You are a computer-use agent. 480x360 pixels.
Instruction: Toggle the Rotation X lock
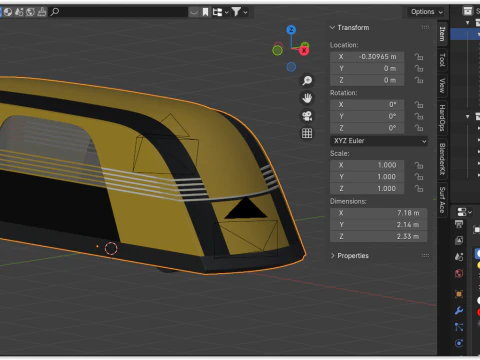pyautogui.click(x=419, y=105)
